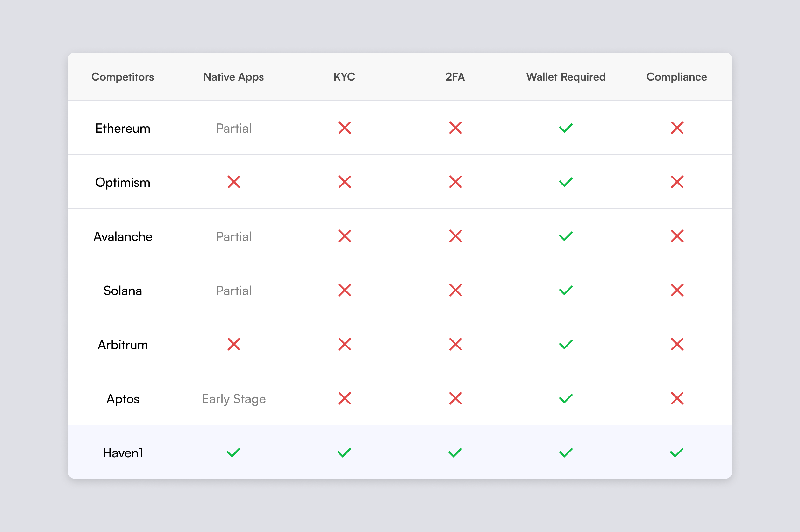Image resolution: width=800 pixels, height=532 pixels.
Task: Select the Haven1 row name
Action: coord(123,452)
